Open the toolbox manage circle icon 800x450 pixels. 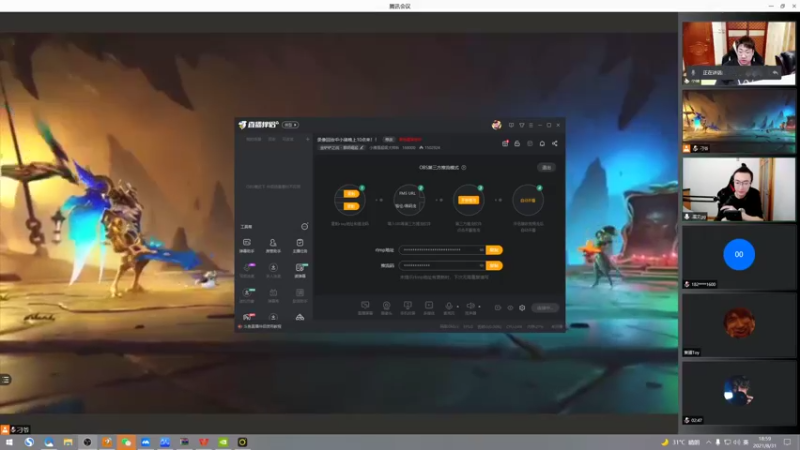click(305, 227)
